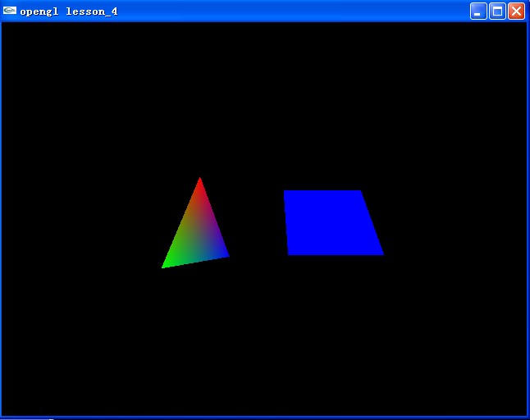Close the opengl lesson_4 window
Viewport: 530px width, 420px height.
tap(517, 11)
